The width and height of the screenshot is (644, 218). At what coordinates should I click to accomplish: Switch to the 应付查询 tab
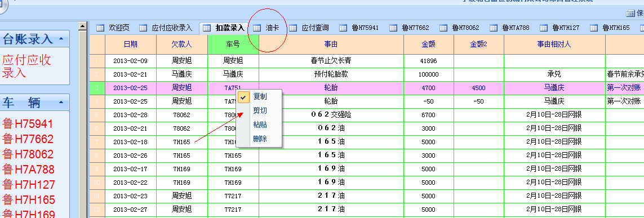(315, 28)
